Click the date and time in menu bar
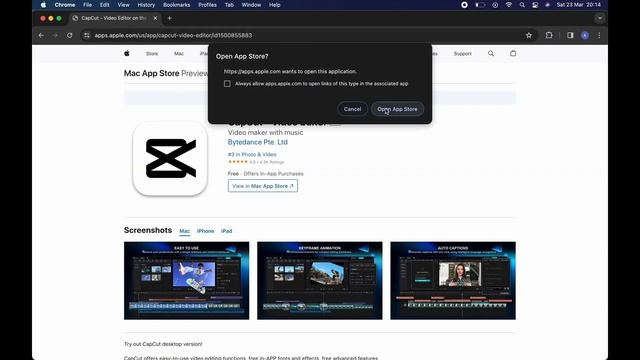 pyautogui.click(x=578, y=5)
